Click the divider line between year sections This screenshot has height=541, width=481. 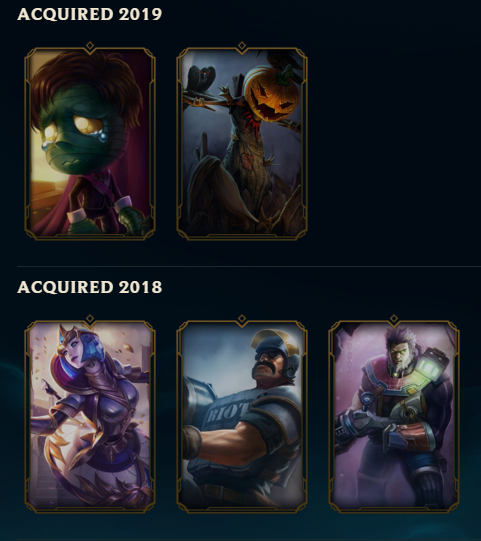249,266
